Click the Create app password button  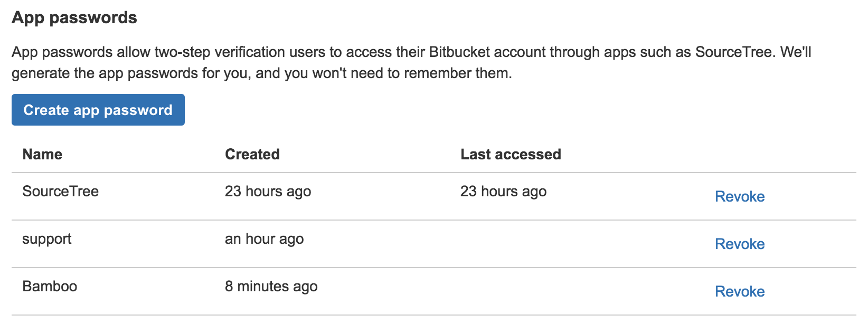click(98, 110)
